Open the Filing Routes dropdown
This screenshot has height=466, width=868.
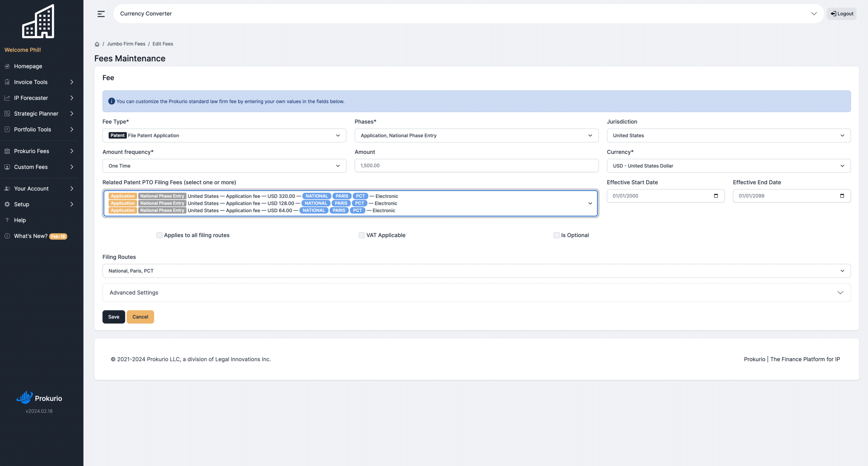click(476, 271)
